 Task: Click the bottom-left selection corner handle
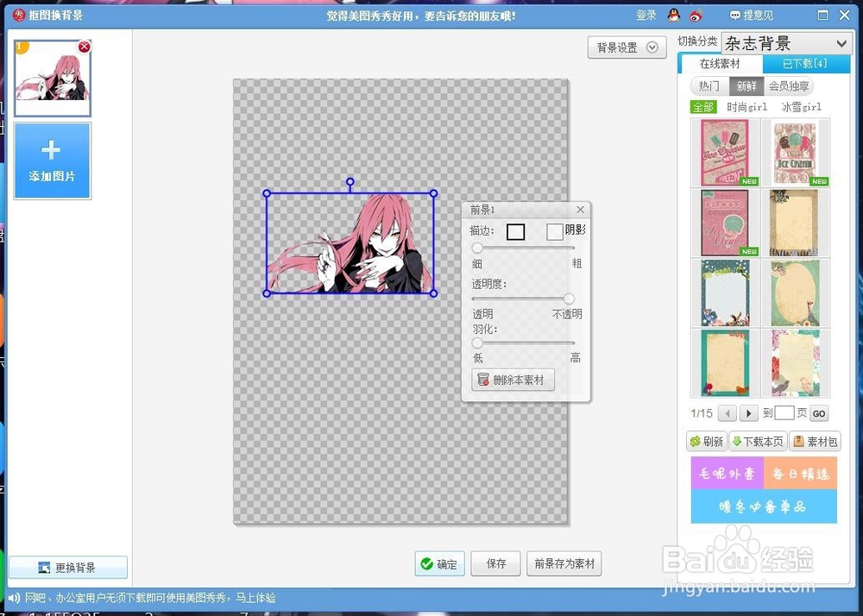pos(267,293)
